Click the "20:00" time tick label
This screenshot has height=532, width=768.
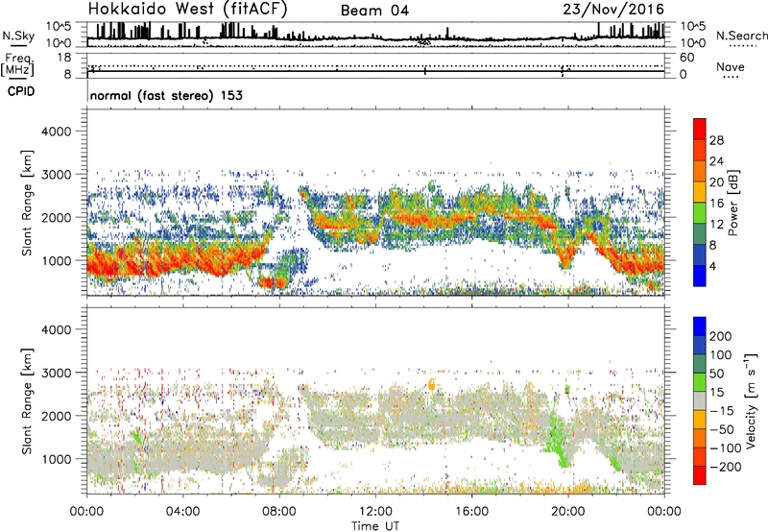coord(568,512)
